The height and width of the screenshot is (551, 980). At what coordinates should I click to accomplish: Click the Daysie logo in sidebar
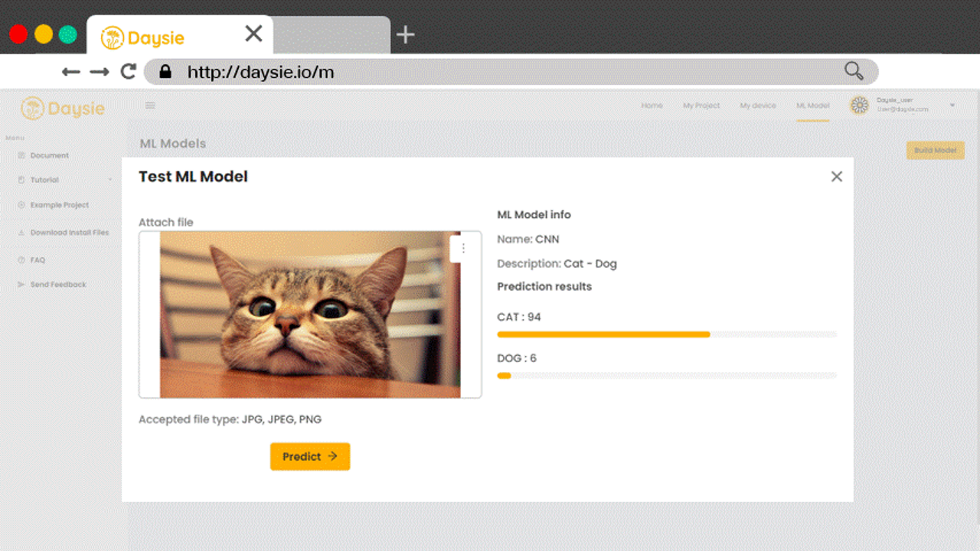pos(63,109)
